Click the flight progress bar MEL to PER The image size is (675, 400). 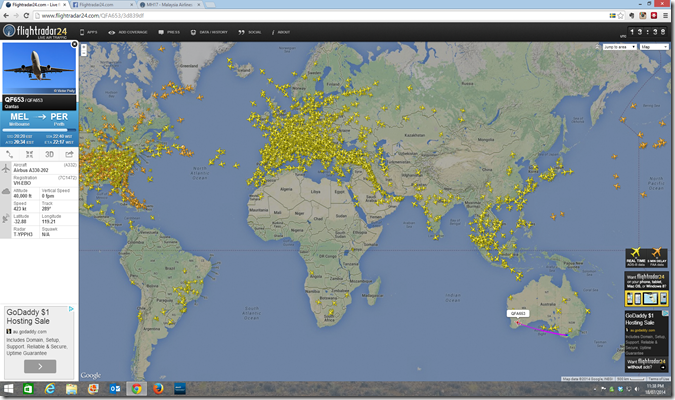(39, 130)
